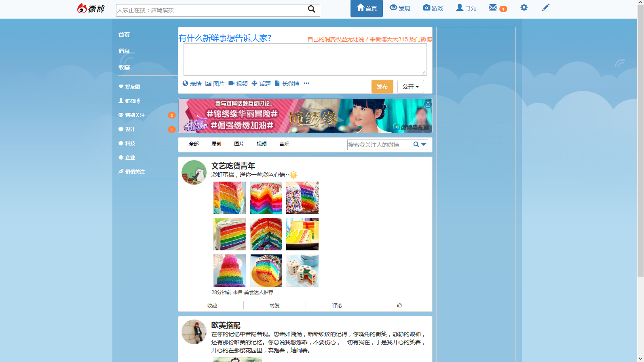Open the rainbow dice cake thumbnail
The width and height of the screenshot is (644, 362).
[x=302, y=271]
